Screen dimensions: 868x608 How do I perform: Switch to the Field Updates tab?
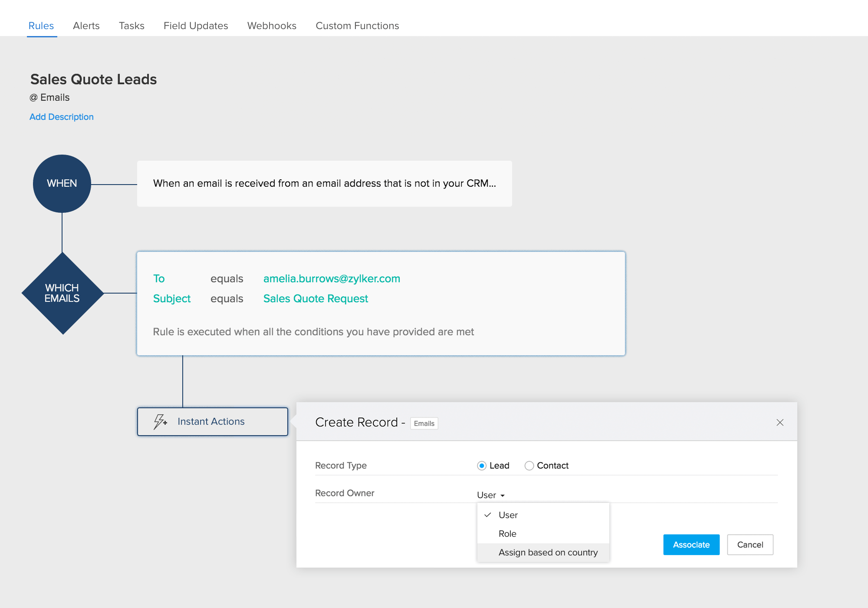(x=195, y=25)
